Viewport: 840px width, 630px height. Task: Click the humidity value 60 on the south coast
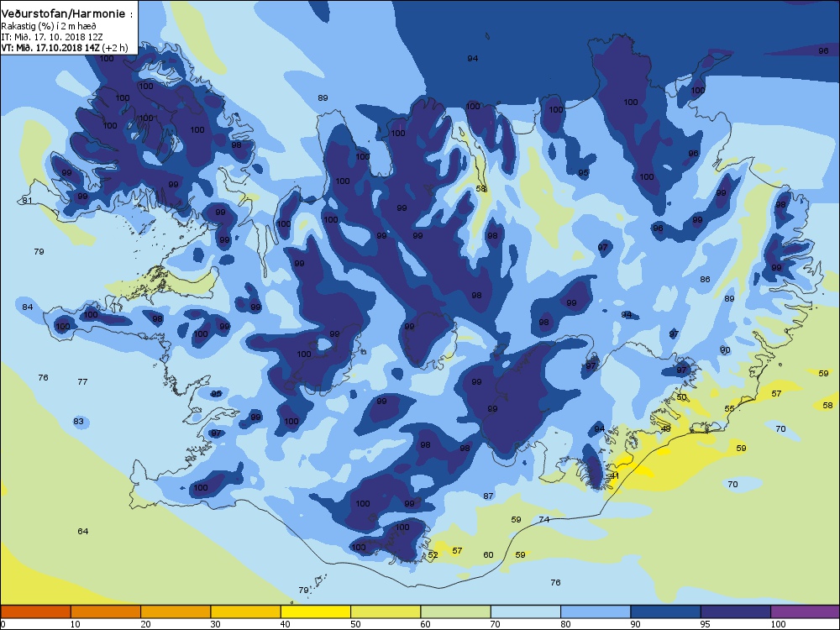[x=488, y=555]
